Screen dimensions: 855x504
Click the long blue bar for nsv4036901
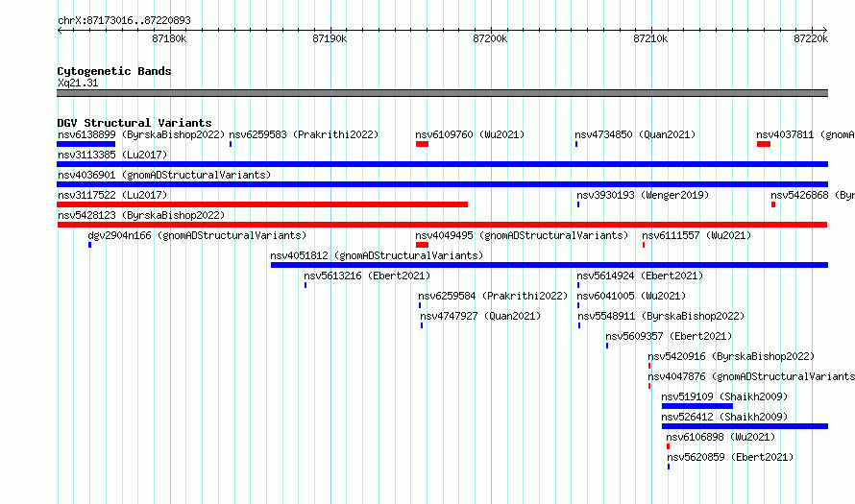(442, 184)
